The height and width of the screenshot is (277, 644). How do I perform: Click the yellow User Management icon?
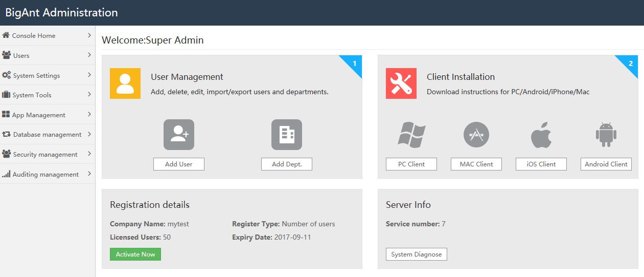[125, 83]
